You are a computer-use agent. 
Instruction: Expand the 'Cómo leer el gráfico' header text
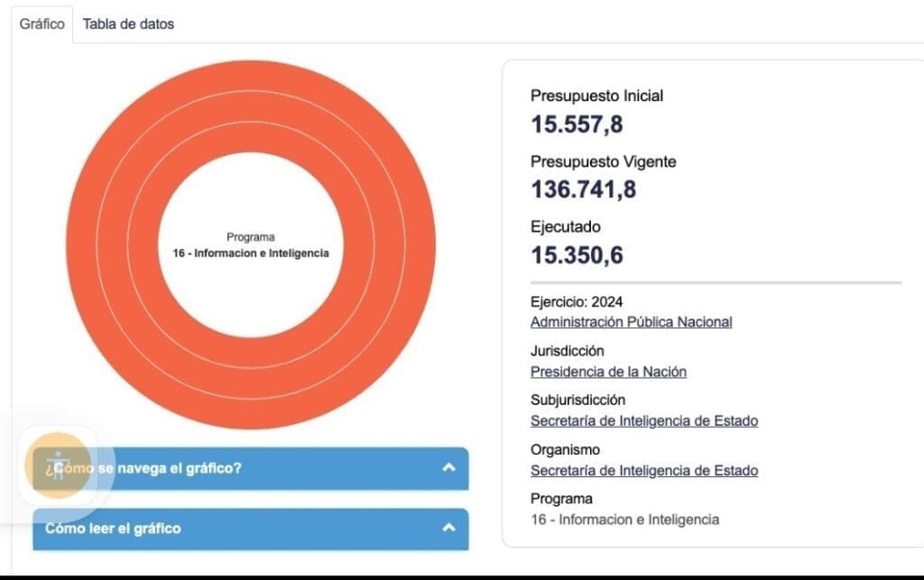click(113, 529)
